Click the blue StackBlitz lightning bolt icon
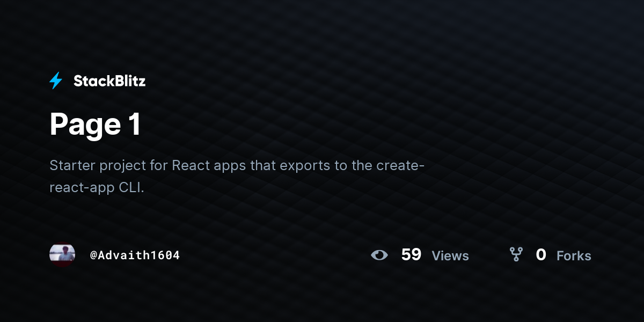This screenshot has height=322, width=644. (x=56, y=81)
